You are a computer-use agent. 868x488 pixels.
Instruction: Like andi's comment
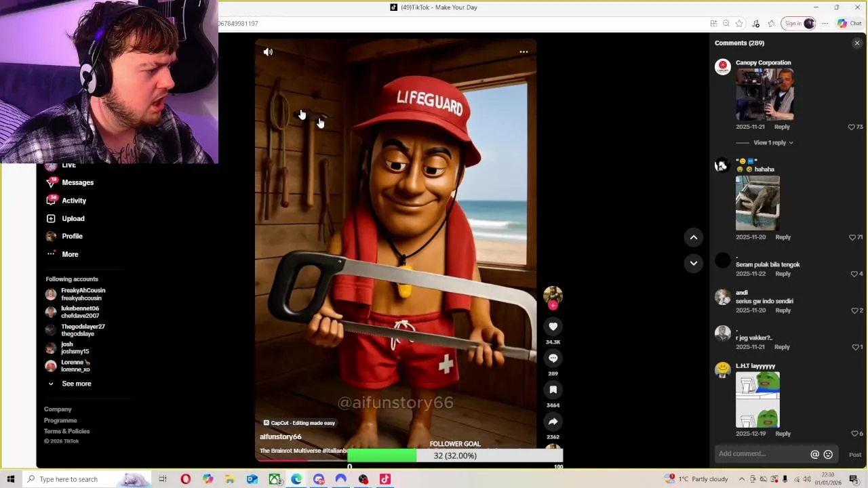(854, 310)
